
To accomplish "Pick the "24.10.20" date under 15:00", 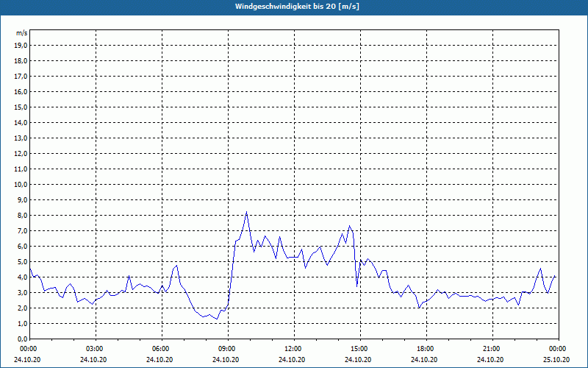I will (358, 360).
